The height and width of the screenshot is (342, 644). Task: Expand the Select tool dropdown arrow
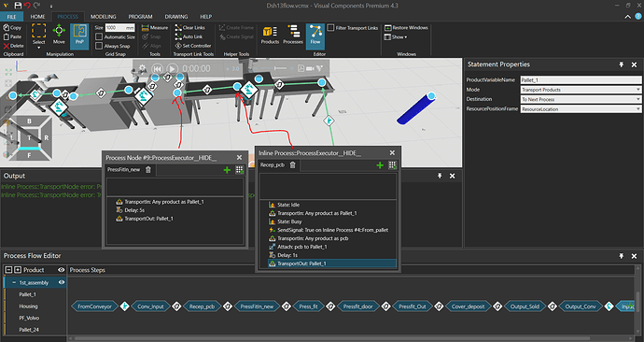[x=38, y=48]
